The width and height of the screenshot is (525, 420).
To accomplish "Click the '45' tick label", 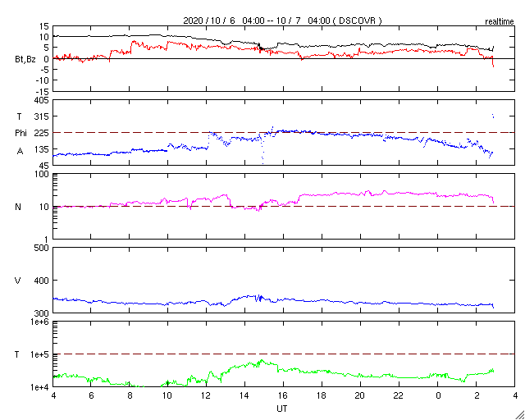I will click(44, 166).
